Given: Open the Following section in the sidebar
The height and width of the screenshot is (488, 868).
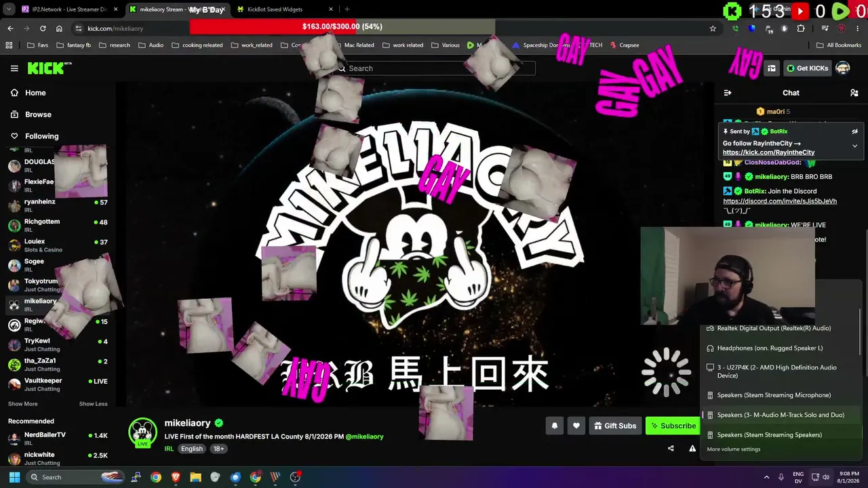Looking at the screenshot, I should [58, 136].
